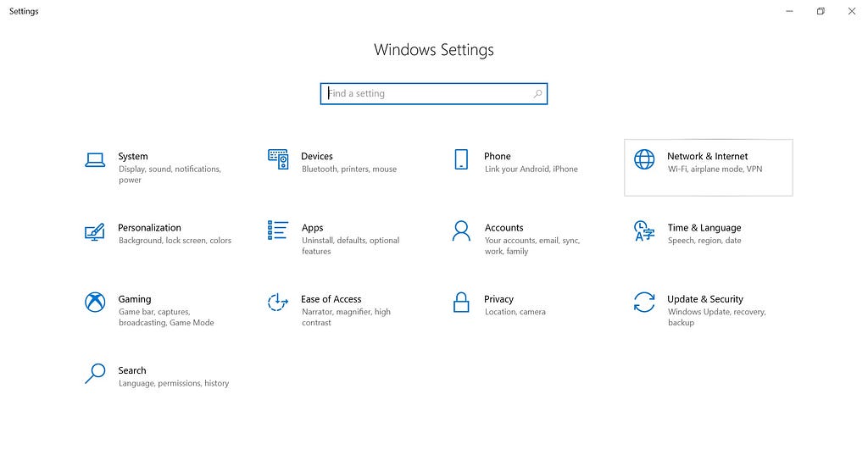Select the Phone icon
868x461 pixels.
point(461,159)
